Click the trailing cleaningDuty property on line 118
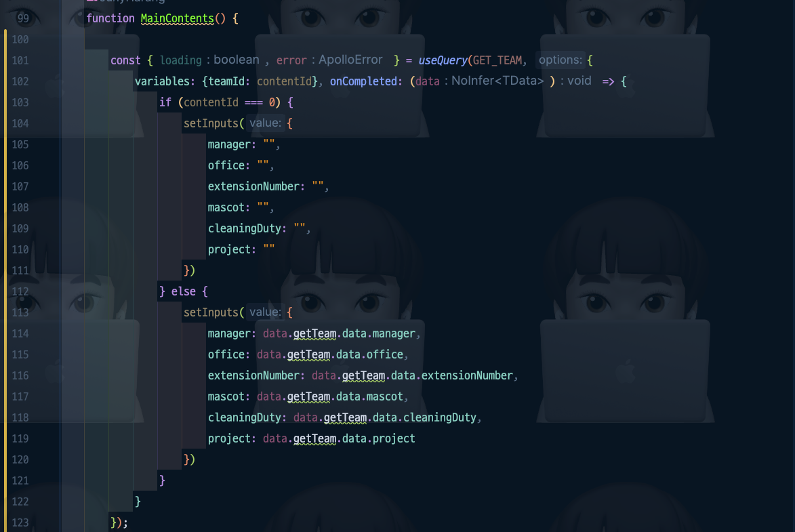795x532 pixels. [440, 418]
